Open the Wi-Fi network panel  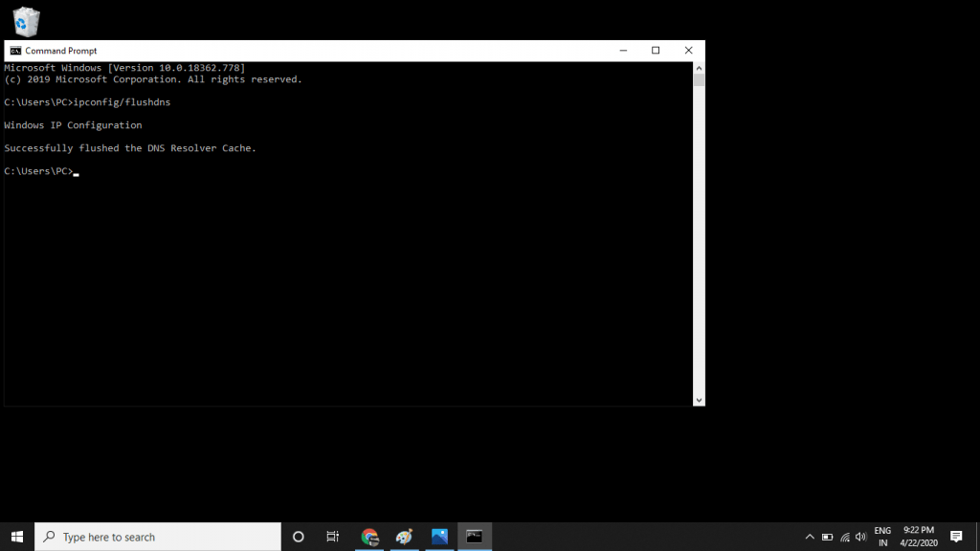[844, 537]
